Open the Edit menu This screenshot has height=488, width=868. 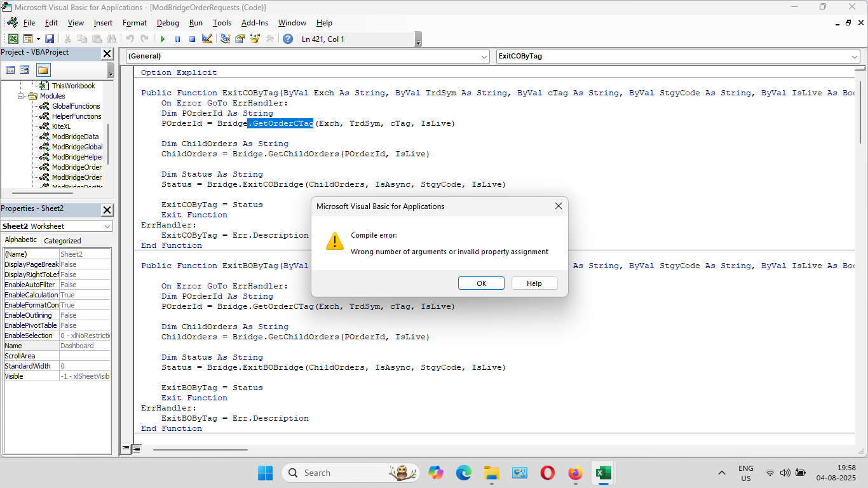click(51, 23)
